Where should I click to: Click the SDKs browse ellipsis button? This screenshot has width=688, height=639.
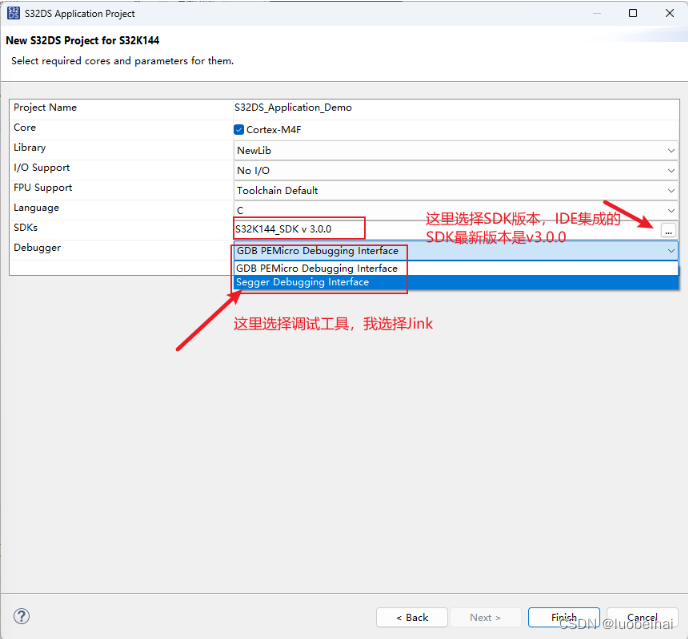(x=668, y=230)
